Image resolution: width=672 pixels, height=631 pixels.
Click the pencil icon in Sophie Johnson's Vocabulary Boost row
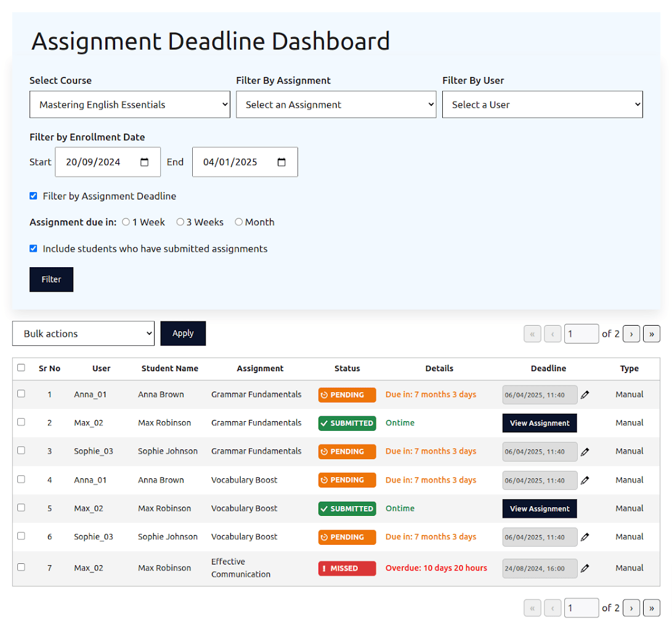[x=585, y=537]
